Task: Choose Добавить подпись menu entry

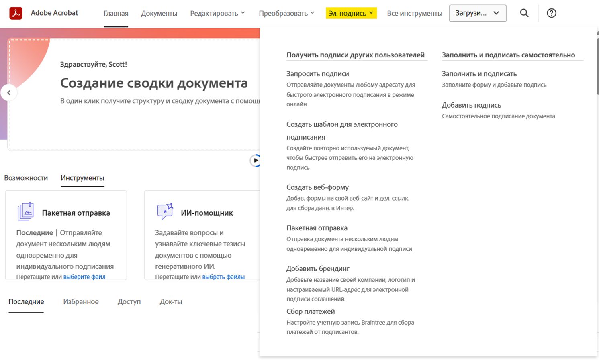Action: tap(472, 105)
